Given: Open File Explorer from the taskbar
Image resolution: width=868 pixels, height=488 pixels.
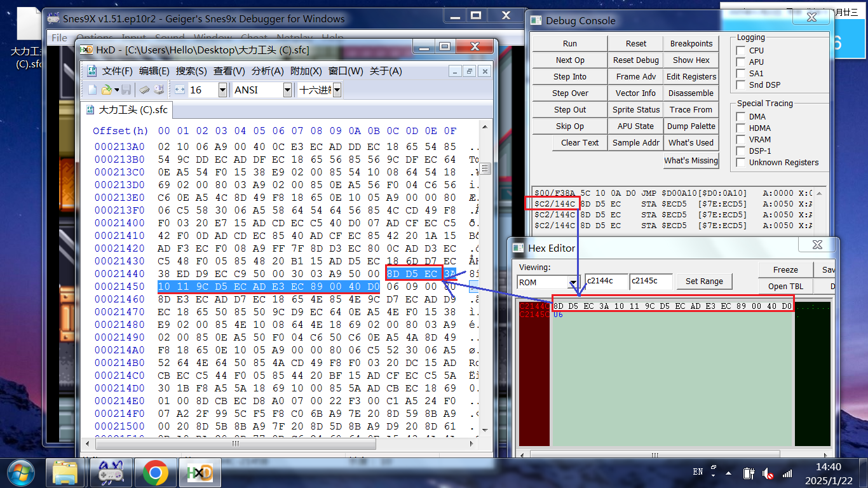Looking at the screenshot, I should [65, 473].
